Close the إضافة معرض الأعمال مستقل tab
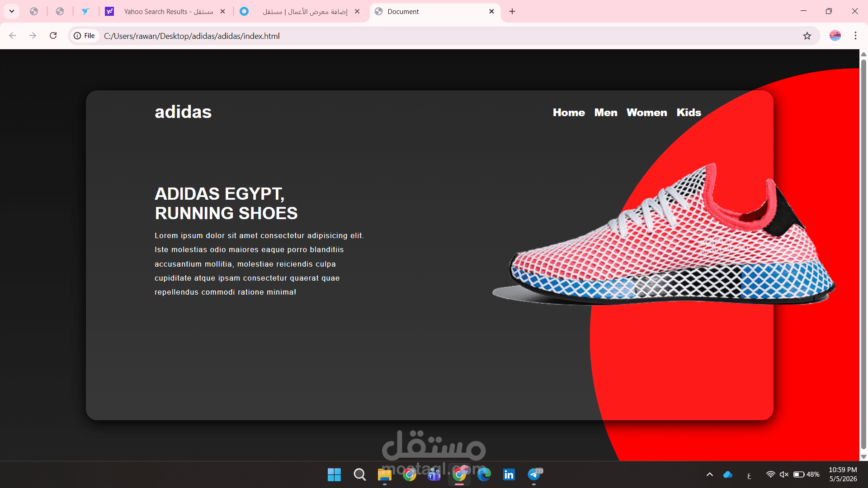 [357, 11]
